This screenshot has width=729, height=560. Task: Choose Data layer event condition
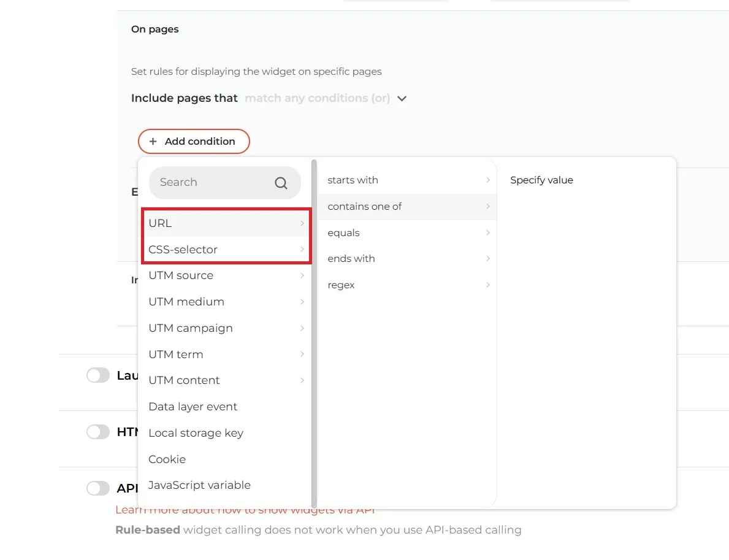193,406
